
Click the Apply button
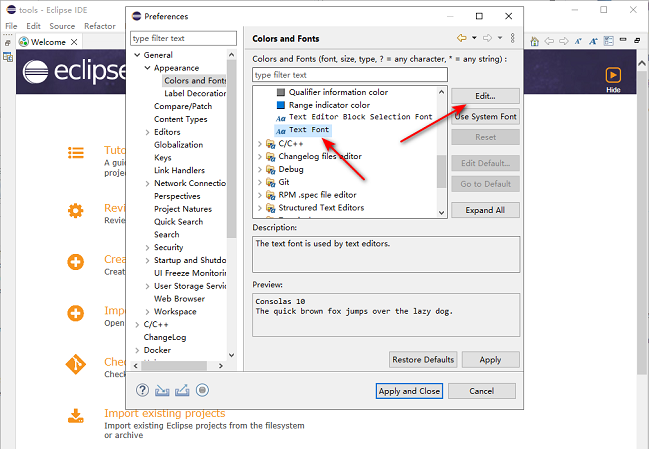[x=490, y=360]
